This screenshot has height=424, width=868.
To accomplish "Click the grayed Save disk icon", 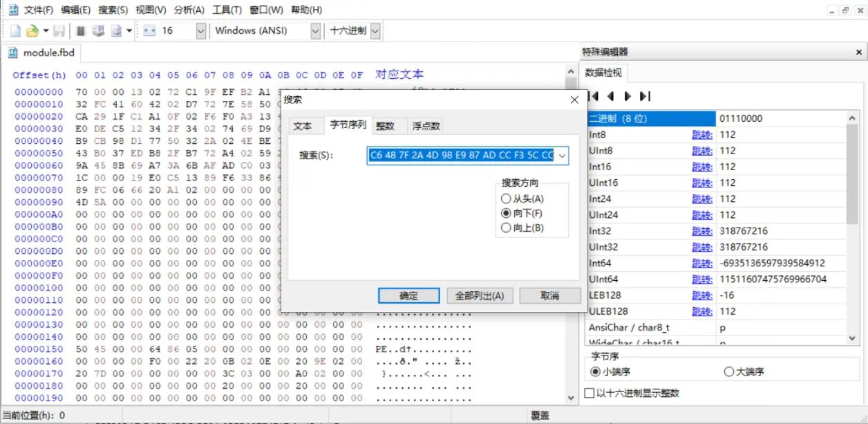I will click(59, 31).
